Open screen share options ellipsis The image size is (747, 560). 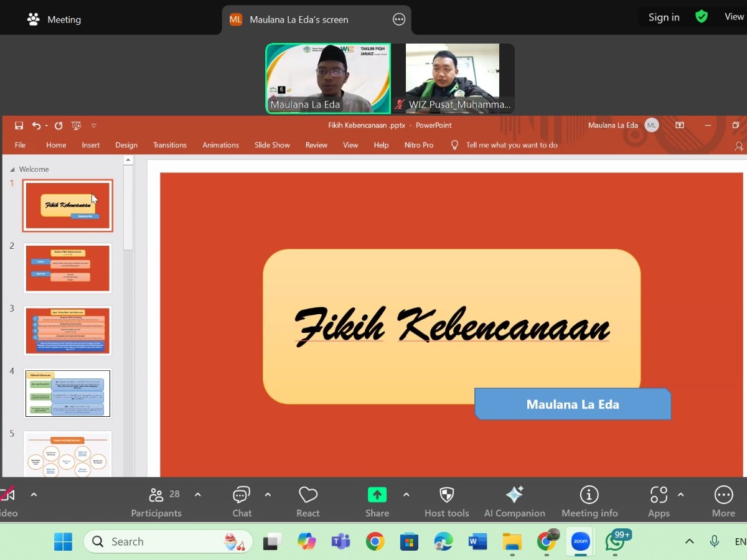399,19
